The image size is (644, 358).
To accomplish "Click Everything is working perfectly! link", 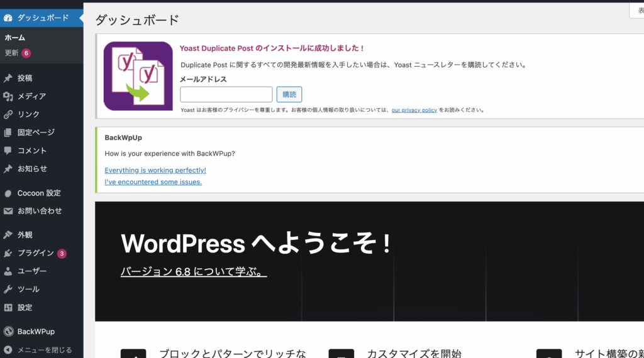I will [x=155, y=170].
